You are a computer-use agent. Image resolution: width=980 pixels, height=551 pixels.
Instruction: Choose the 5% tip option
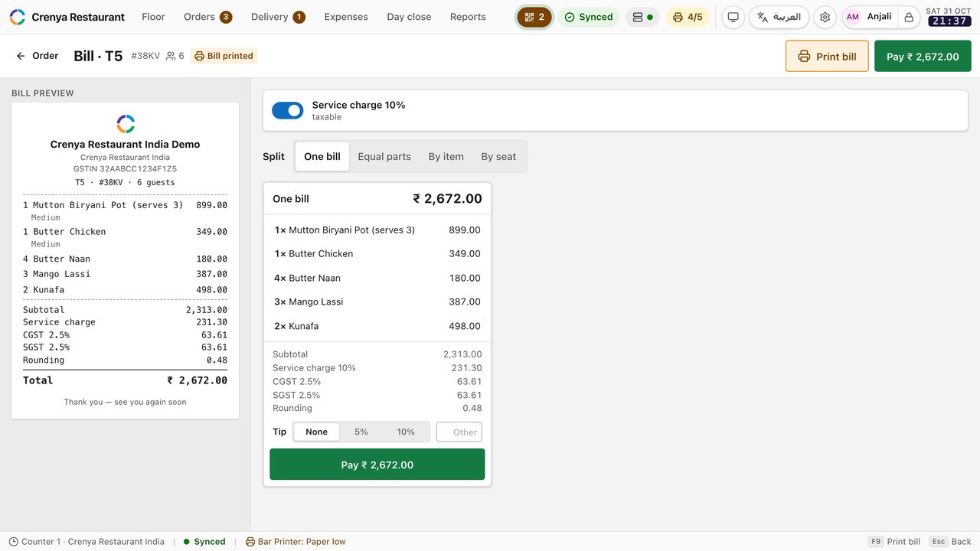361,432
